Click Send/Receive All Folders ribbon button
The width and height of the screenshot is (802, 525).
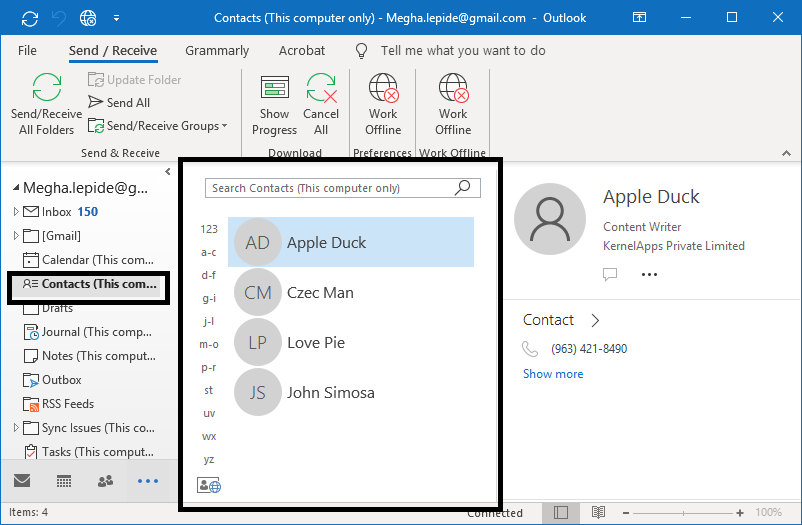pyautogui.click(x=47, y=104)
